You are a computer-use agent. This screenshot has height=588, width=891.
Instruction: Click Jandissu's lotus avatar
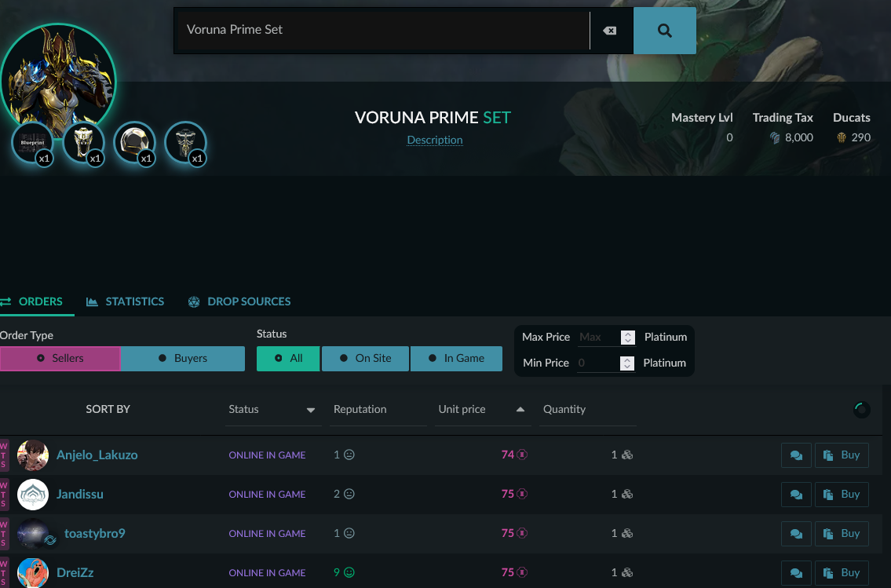[x=33, y=495]
